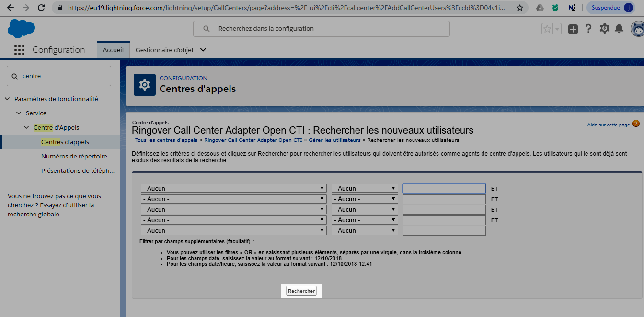
Task: Collapse the Paramètres de fonctionnalité section
Action: coord(7,99)
